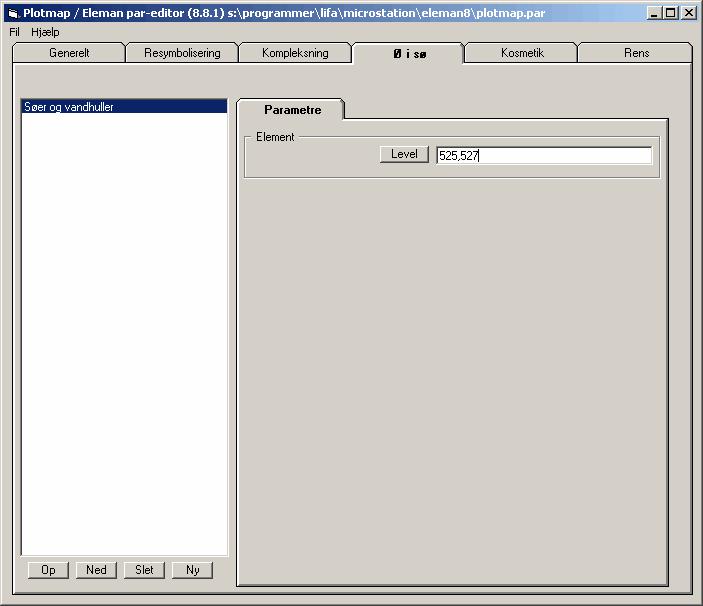The image size is (703, 606).
Task: Open the Fil menu
Action: 14,32
